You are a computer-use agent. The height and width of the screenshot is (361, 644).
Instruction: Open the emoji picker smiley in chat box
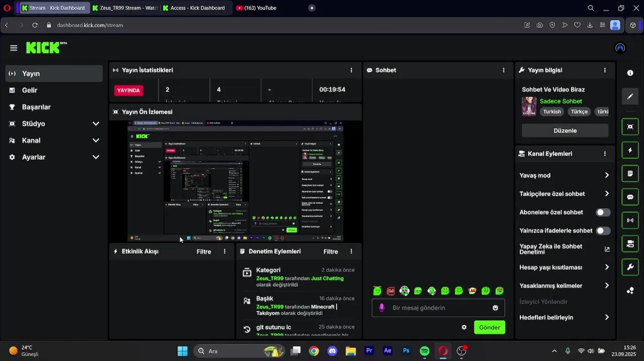tap(495, 308)
